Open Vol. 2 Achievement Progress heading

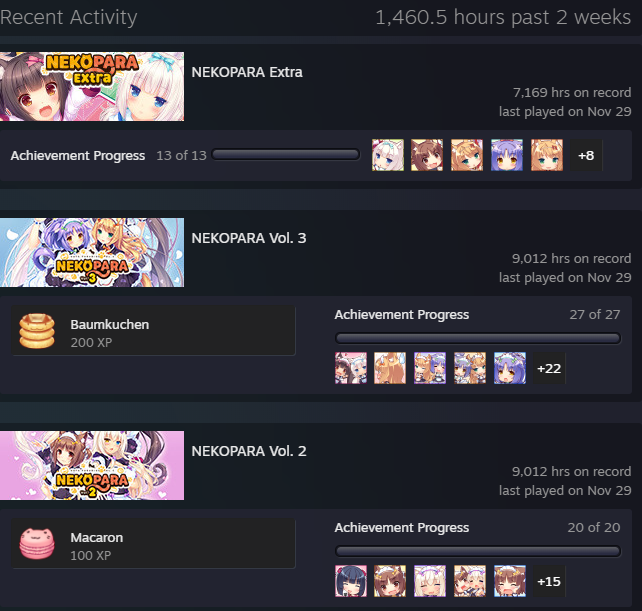(x=402, y=527)
